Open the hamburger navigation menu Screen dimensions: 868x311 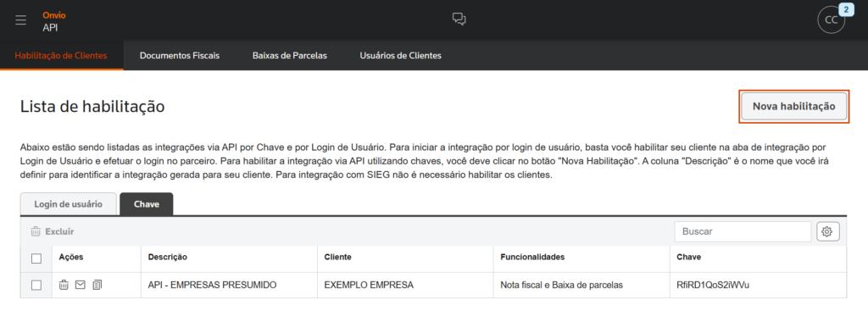(x=21, y=20)
